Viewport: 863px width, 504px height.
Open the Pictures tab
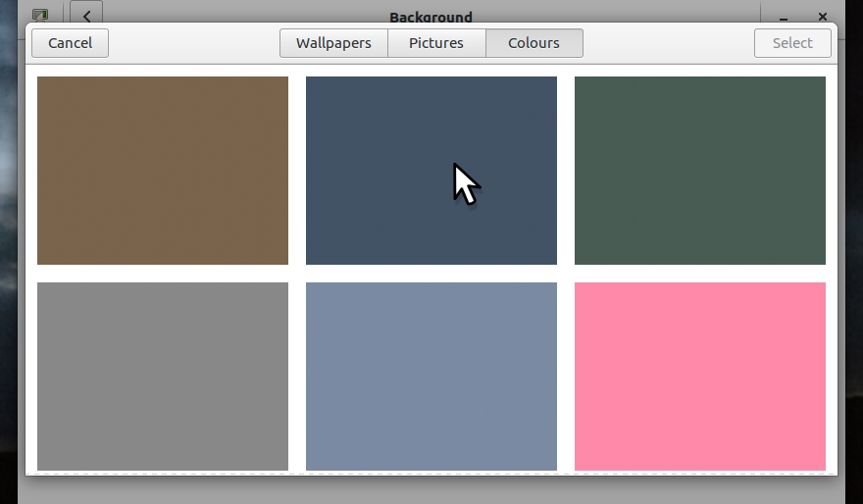pos(436,43)
